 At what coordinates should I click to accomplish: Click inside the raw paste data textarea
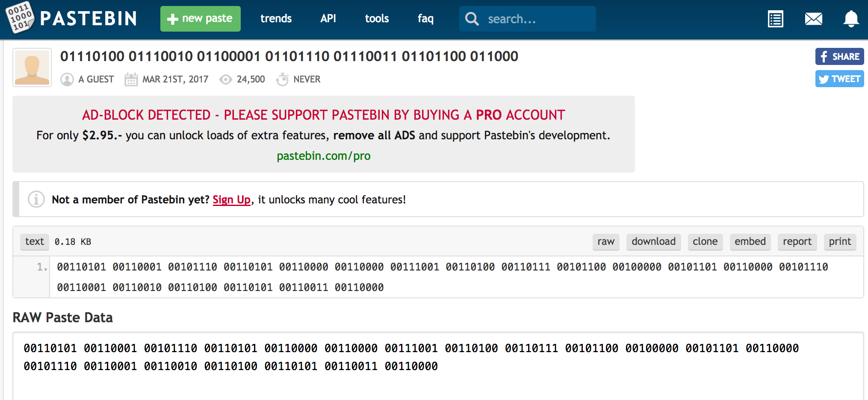pos(438,366)
